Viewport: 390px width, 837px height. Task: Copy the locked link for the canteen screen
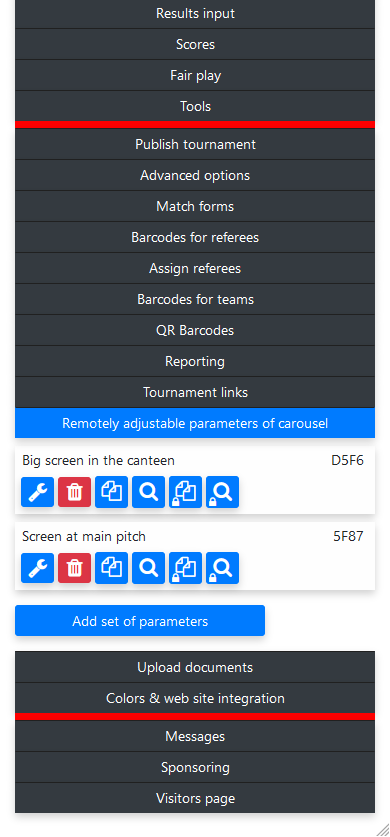click(186, 492)
